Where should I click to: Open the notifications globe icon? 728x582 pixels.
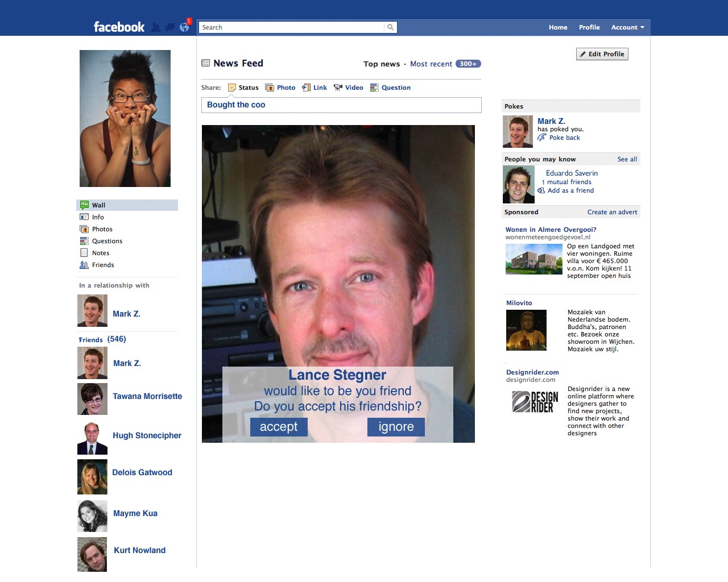tap(184, 27)
